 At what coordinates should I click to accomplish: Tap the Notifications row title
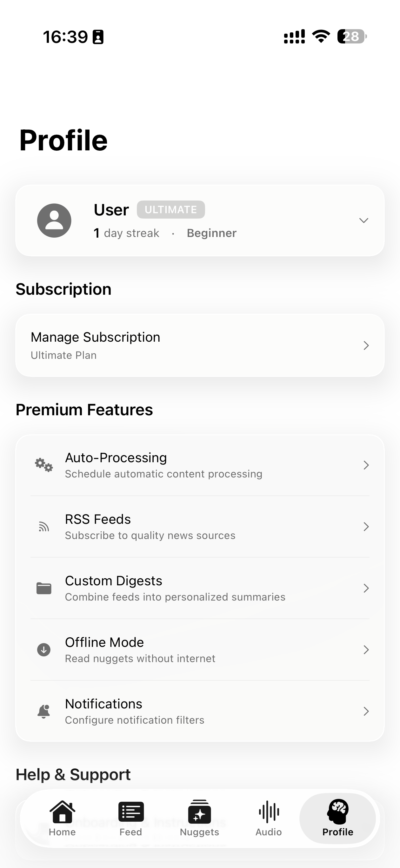(103, 704)
